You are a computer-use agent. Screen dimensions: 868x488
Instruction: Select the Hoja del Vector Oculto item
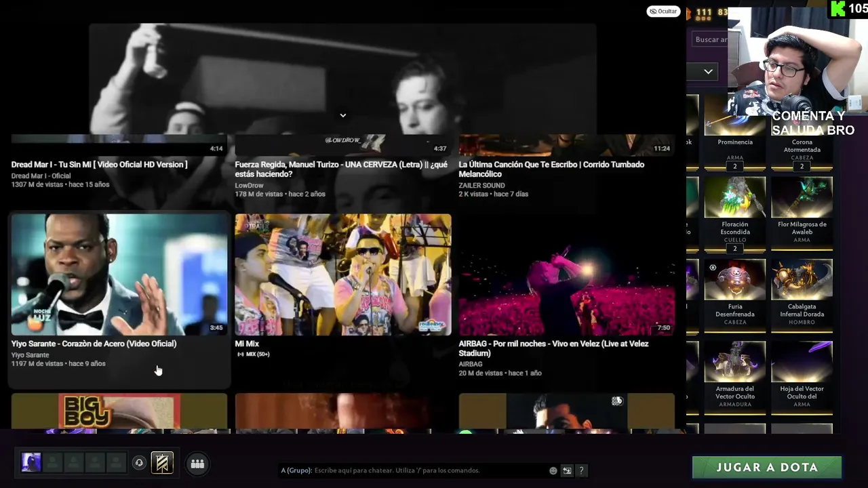tap(802, 378)
